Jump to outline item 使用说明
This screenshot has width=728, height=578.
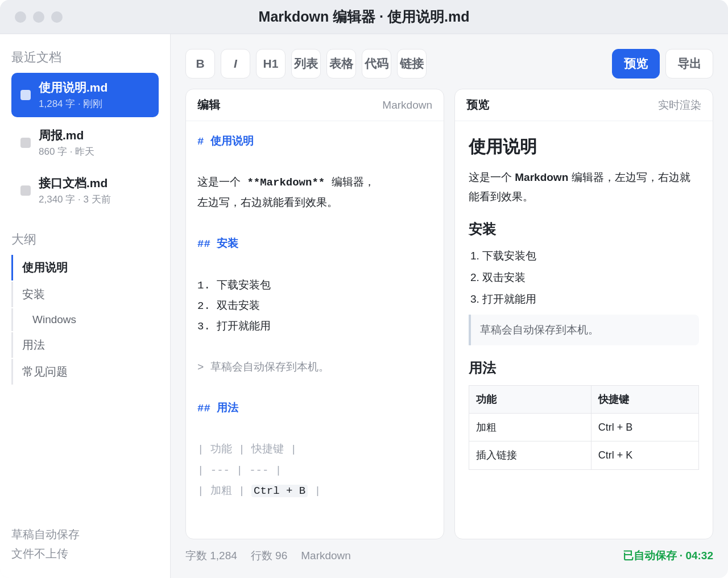click(x=85, y=267)
